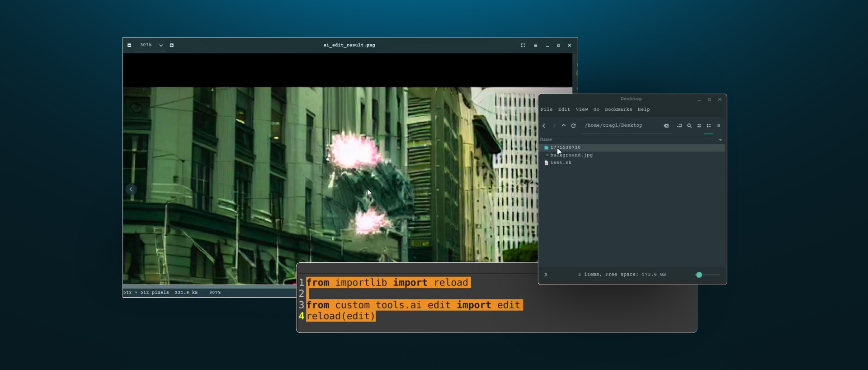Zoom out in the image viewer
This screenshot has width=868, height=370.
tap(129, 45)
